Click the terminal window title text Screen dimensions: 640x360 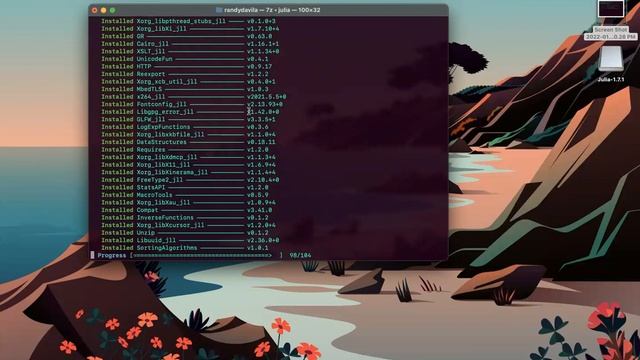pyautogui.click(x=272, y=10)
